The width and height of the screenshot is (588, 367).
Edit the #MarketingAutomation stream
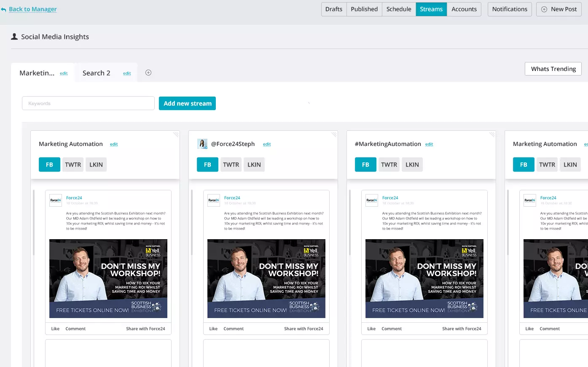(x=429, y=144)
